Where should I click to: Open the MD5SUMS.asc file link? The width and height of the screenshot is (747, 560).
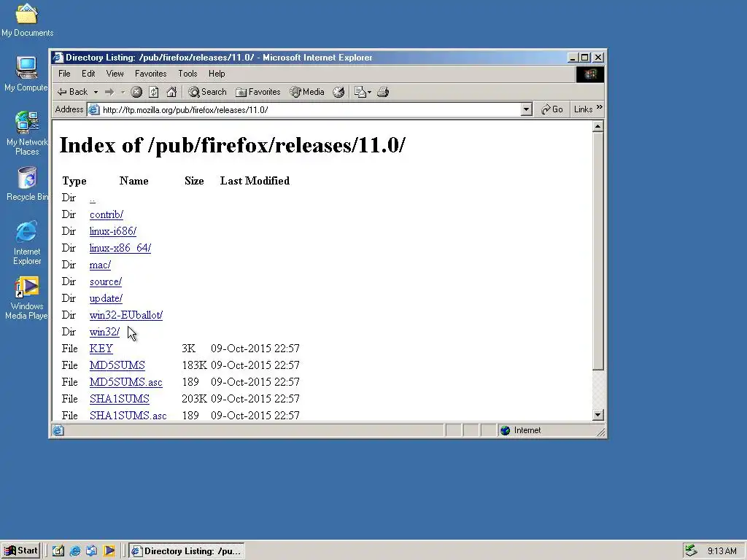tap(125, 382)
